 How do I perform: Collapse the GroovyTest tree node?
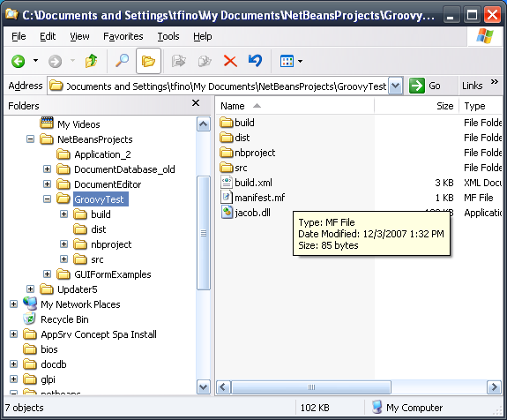click(x=48, y=199)
